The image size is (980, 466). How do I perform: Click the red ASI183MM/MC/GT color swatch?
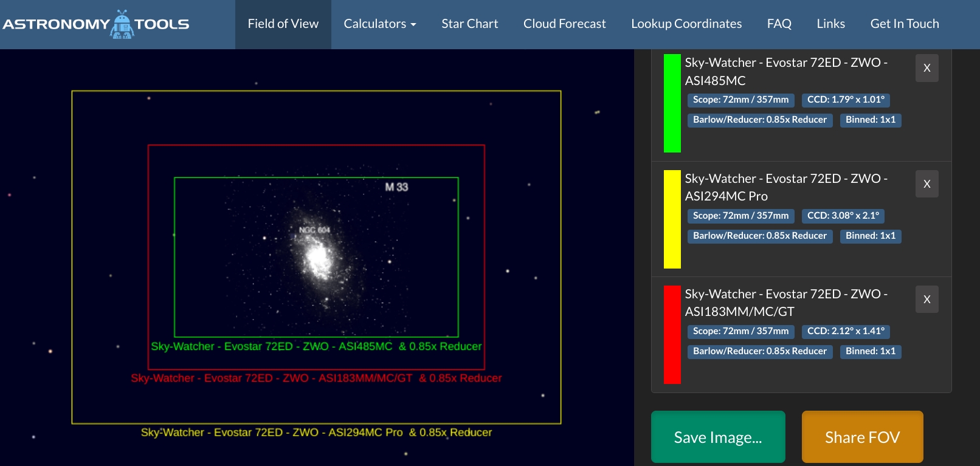(672, 335)
